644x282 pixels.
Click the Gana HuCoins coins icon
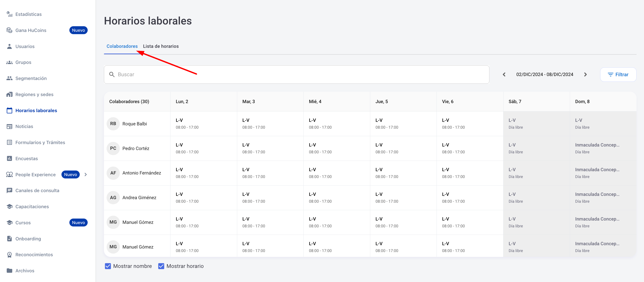(x=9, y=30)
